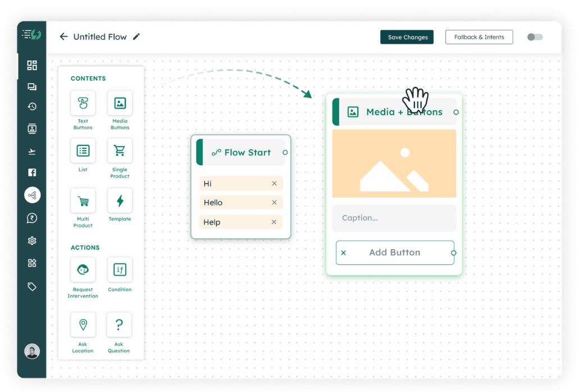Select the Text Buttons content block
This screenshot has height=392, width=578.
pos(83,103)
